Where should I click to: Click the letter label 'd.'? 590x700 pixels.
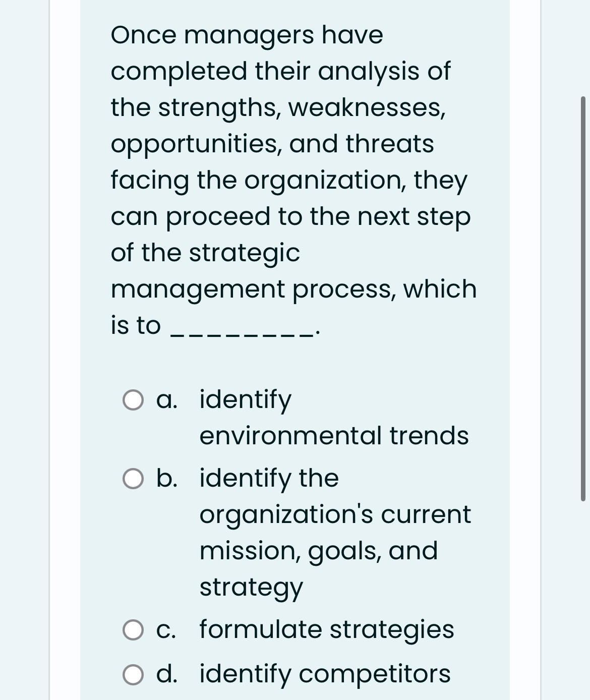167,674
